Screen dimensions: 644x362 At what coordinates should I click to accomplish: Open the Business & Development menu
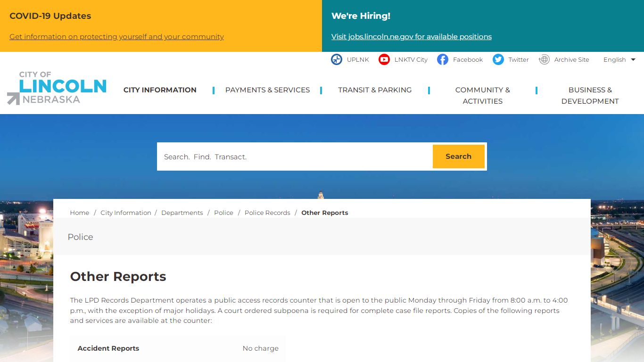point(590,95)
